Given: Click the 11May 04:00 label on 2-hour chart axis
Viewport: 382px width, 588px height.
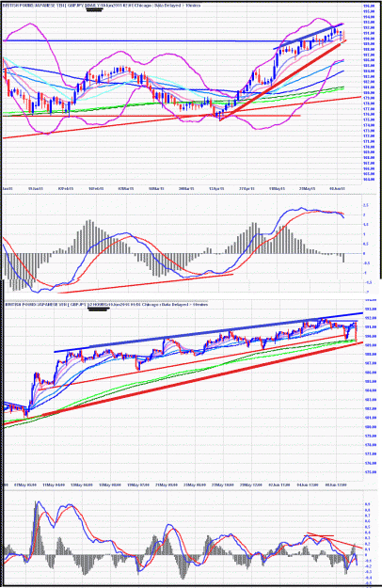Looking at the screenshot, I should point(55,485).
